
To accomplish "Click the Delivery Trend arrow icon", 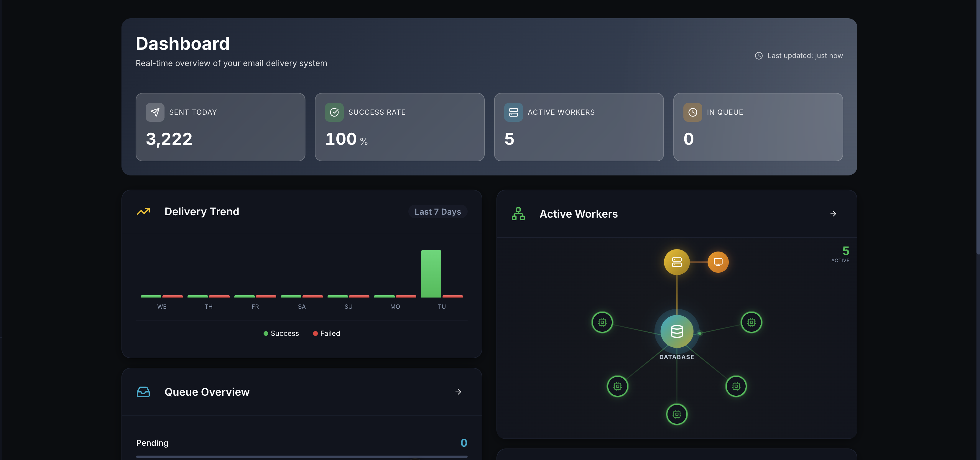I will (x=143, y=211).
